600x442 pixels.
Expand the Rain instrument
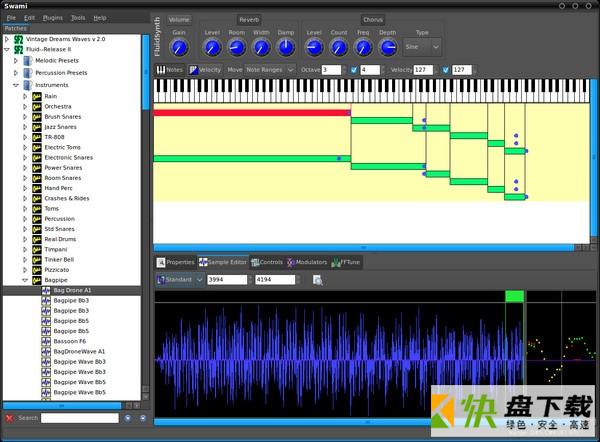click(25, 96)
